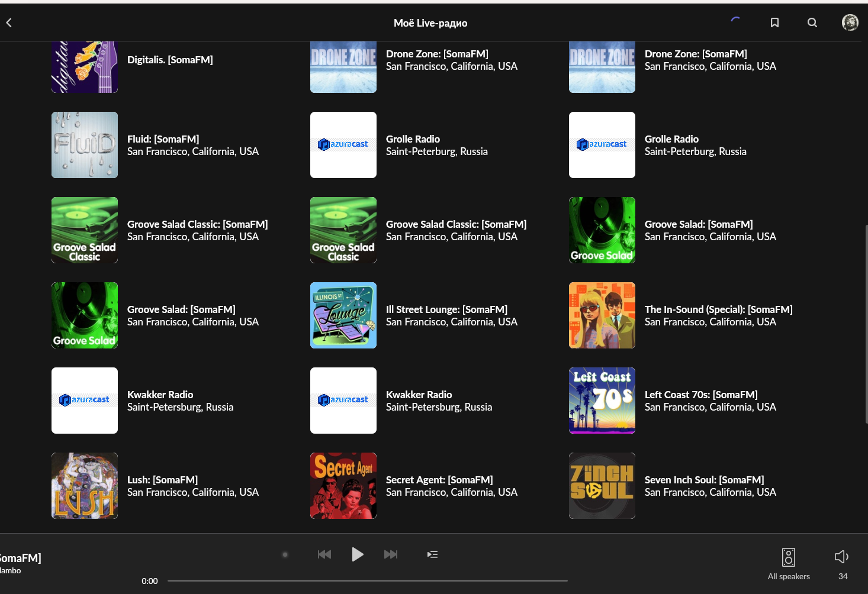Open the All speakers selector
868x594 pixels.
[789, 563]
